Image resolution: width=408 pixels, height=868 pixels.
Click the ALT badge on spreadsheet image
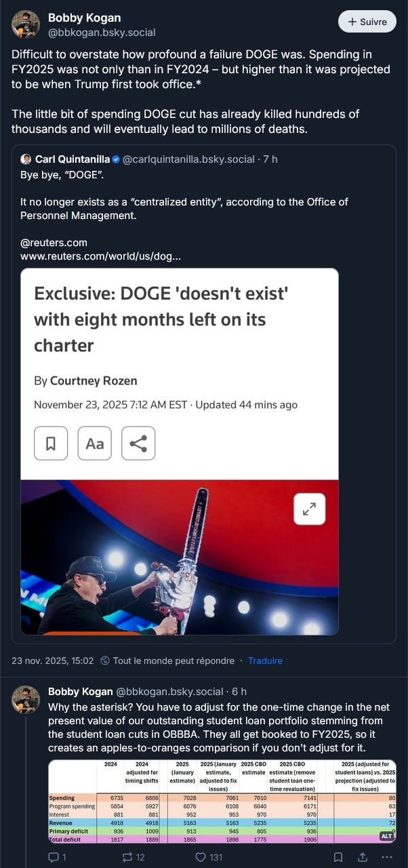click(386, 836)
